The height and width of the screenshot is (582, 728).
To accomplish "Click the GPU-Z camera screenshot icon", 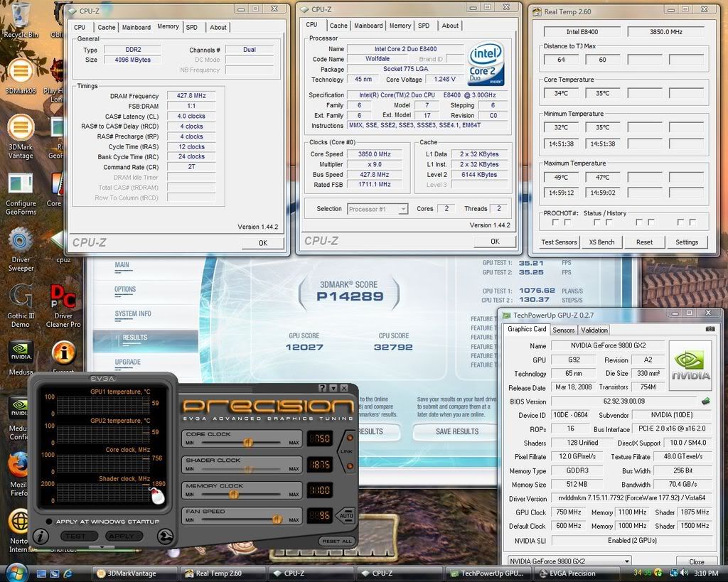I will click(710, 328).
